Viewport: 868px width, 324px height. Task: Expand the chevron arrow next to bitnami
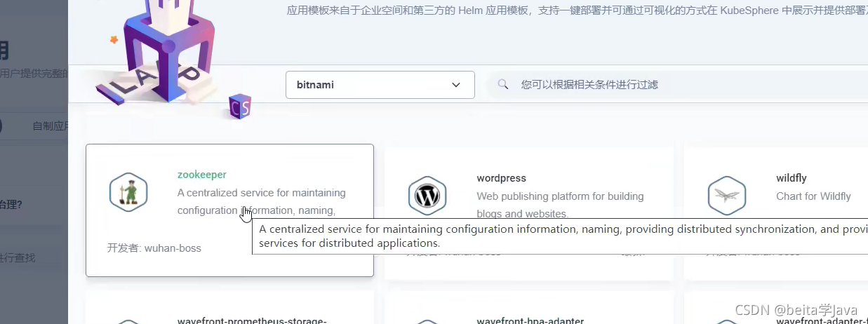click(x=456, y=85)
